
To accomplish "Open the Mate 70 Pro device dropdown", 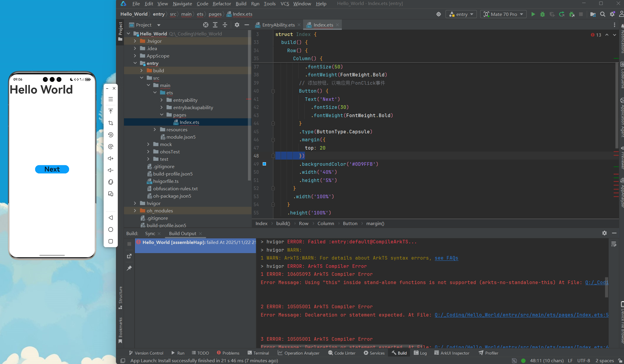I will [x=504, y=14].
